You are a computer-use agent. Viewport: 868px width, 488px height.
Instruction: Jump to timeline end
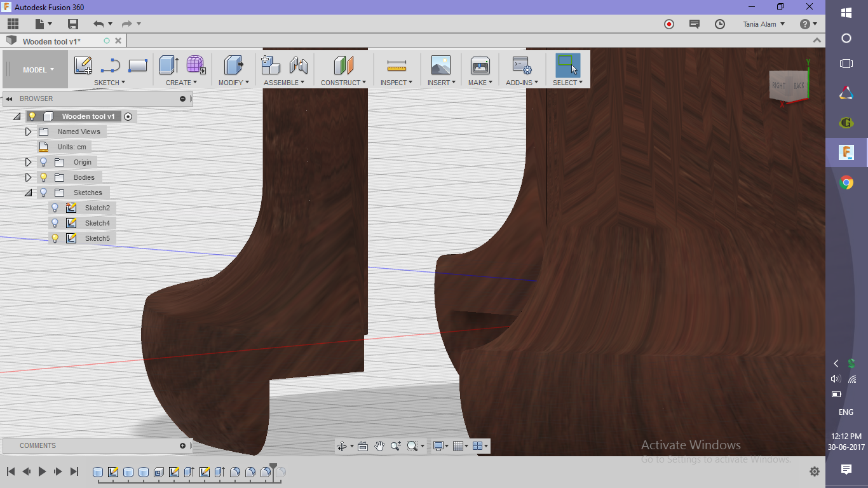(74, 471)
